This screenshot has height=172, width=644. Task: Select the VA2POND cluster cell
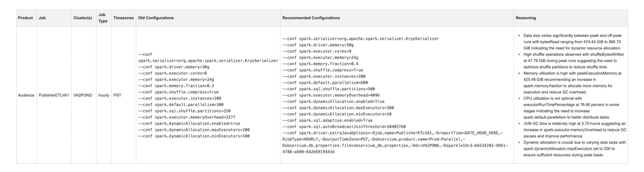[82, 95]
